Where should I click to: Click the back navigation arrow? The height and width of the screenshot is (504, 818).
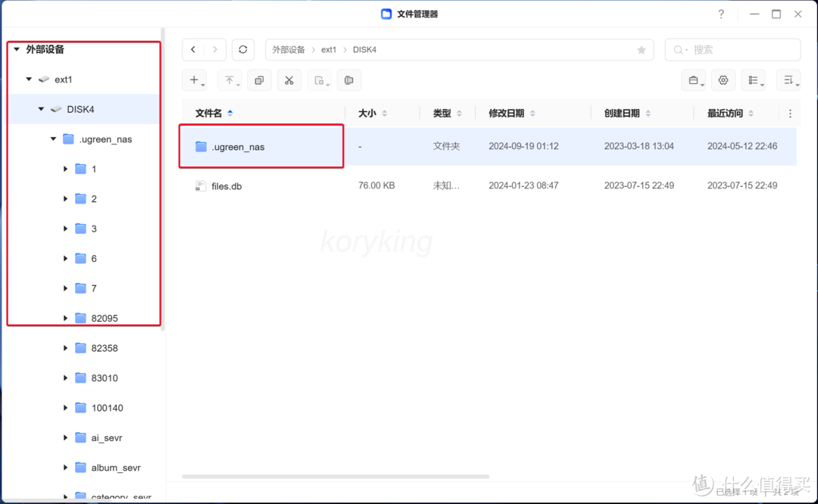(192, 48)
